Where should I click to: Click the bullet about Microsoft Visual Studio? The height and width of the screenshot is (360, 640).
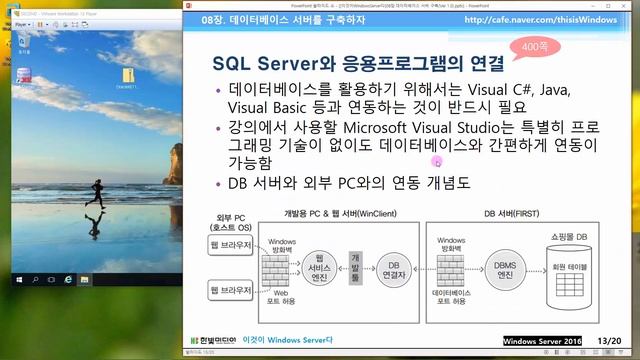413,145
